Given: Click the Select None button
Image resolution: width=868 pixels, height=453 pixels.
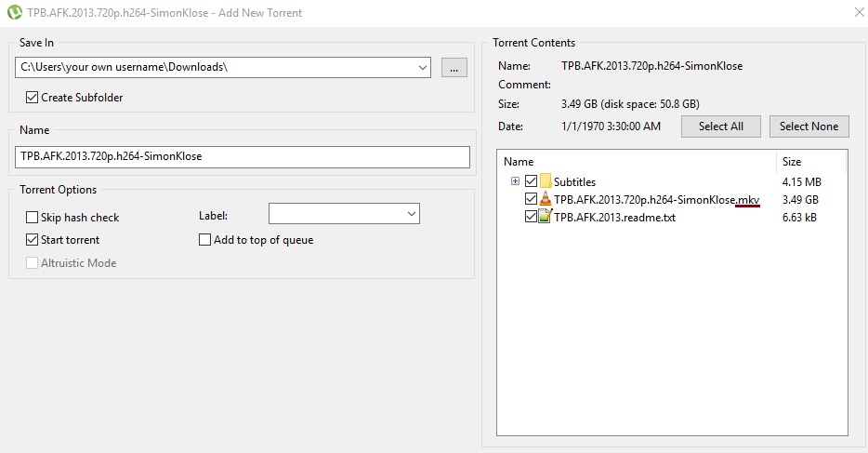Looking at the screenshot, I should click(x=809, y=127).
